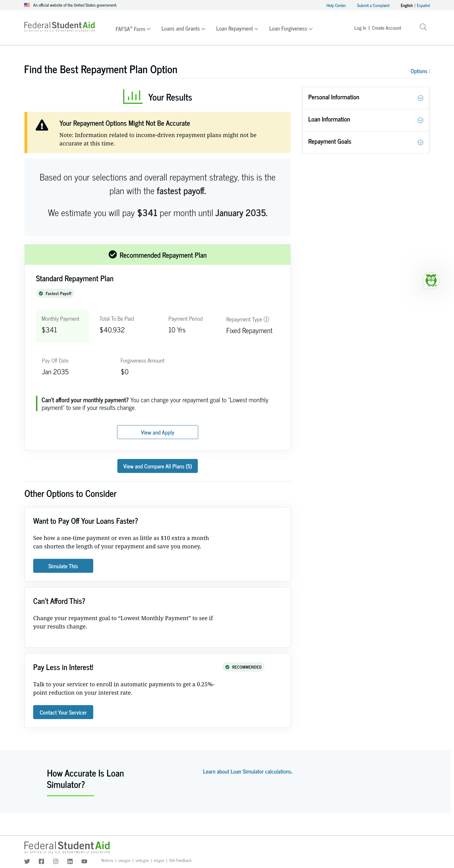This screenshot has width=454, height=868.
Task: Click the owl chat assistant icon
Action: pos(431,280)
